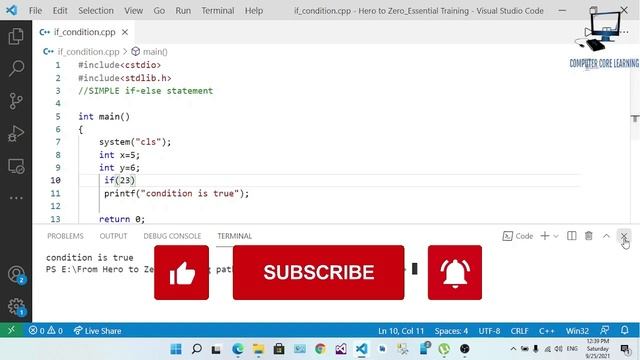Open the remote window indicator in status bar
The image size is (640, 360).
(11, 330)
